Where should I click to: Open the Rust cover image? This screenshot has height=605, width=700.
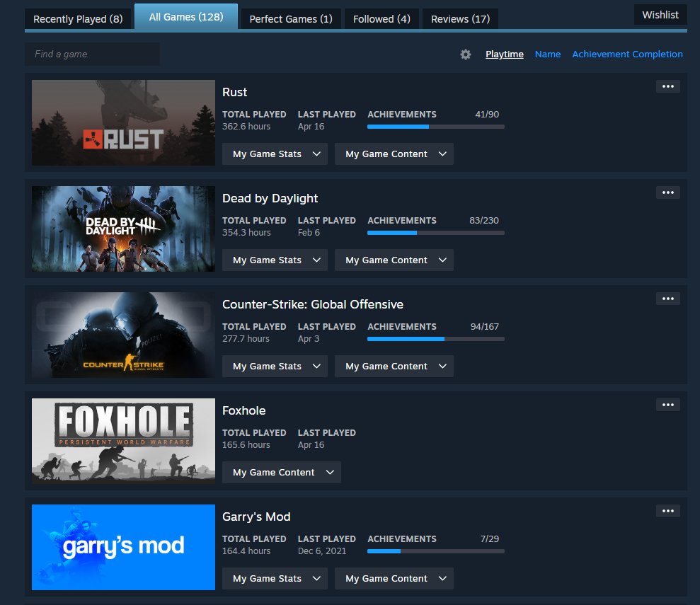click(x=123, y=122)
